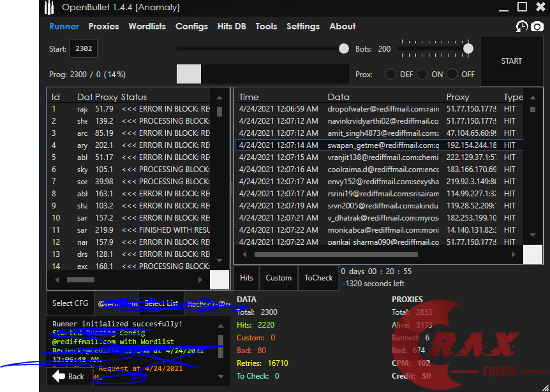Click the Custom results button
The width and height of the screenshot is (550, 392).
278,278
